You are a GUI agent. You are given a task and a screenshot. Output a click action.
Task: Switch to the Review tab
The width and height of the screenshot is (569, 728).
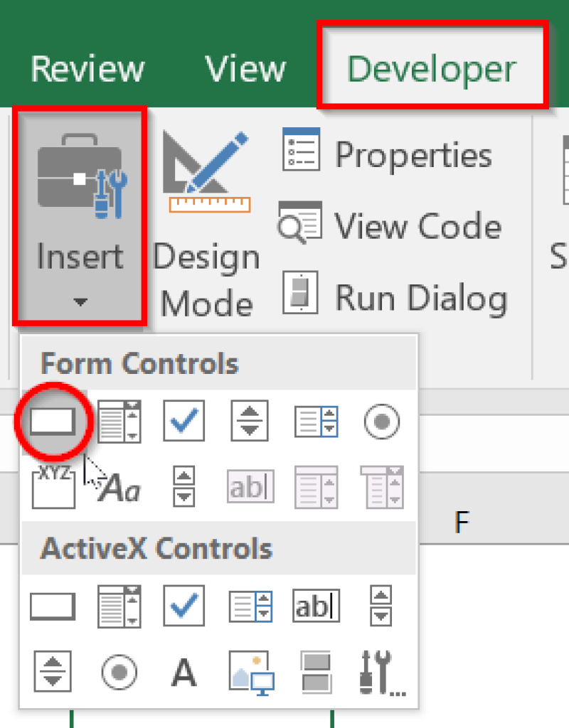(x=87, y=69)
